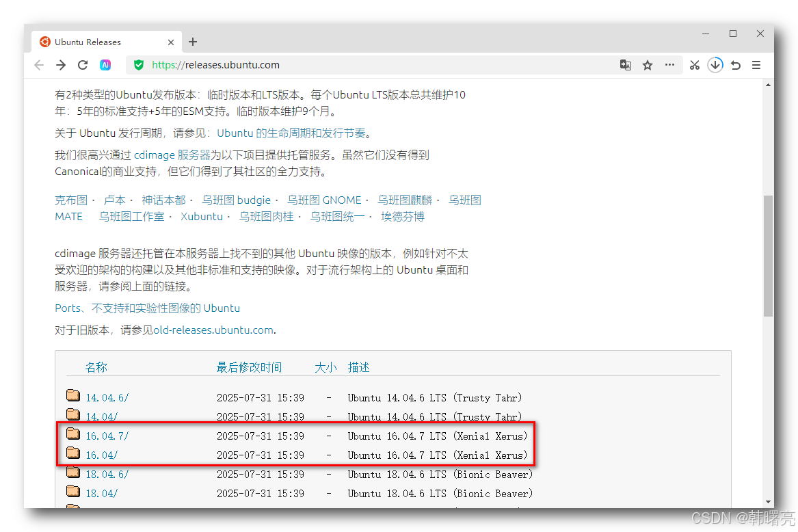
Task: Open the 16.04.7/ directory link
Action: (107, 436)
